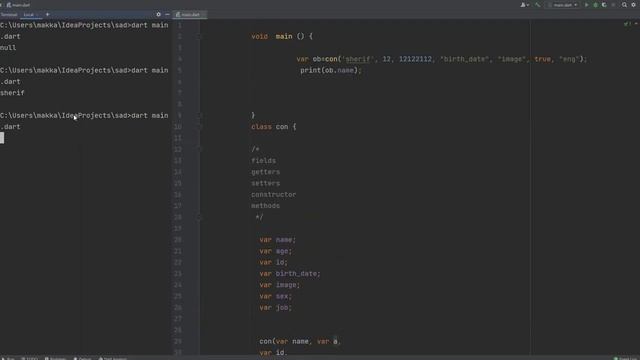Image resolution: width=640 pixels, height=360 pixels.
Task: Hide the terminal panel with minus icon
Action: [x=167, y=14]
